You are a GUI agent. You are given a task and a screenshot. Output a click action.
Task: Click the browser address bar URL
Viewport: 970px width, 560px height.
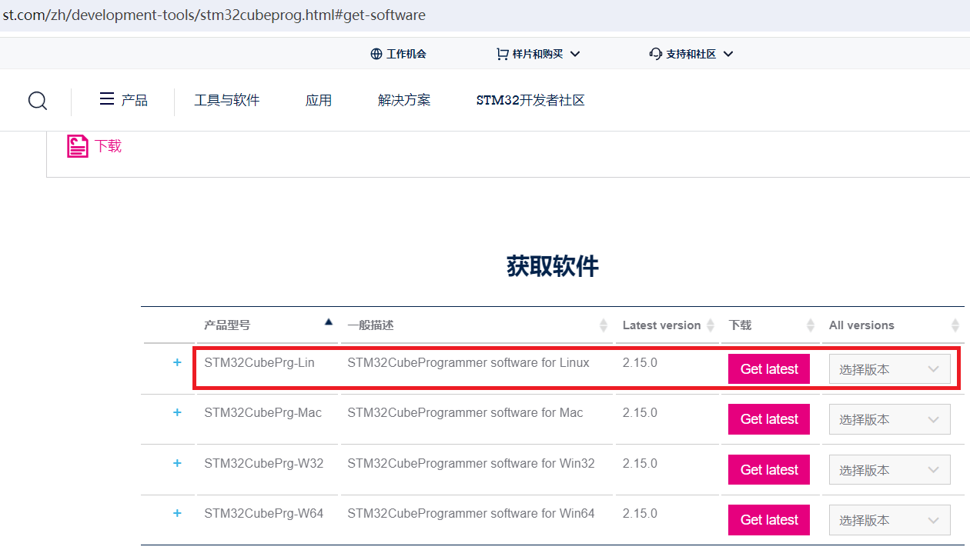214,15
